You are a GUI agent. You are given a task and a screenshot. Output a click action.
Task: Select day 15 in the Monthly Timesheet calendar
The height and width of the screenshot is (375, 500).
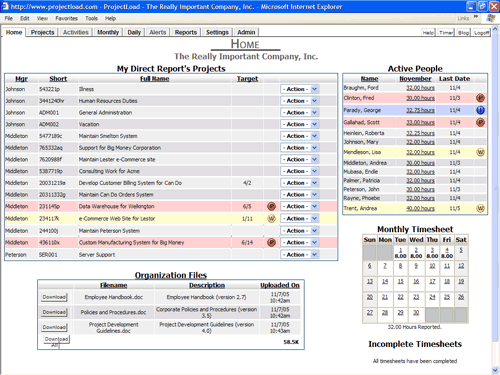point(401,281)
